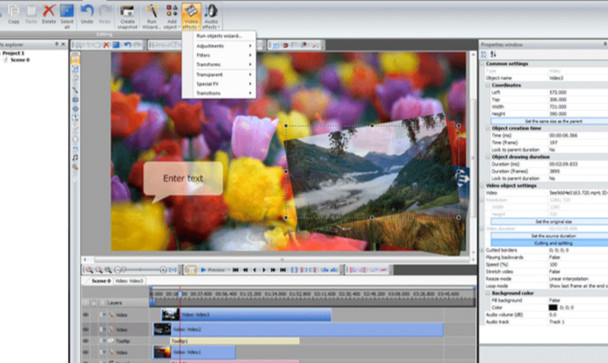This screenshot has height=363, width=608.
Task: Jump to the beginning using the skip-to-start button
Action: coord(235,270)
